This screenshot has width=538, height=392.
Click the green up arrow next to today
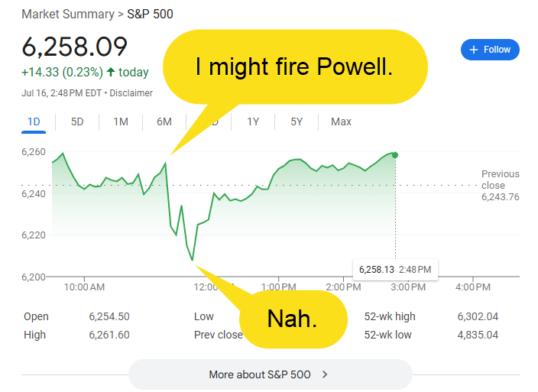pos(111,72)
